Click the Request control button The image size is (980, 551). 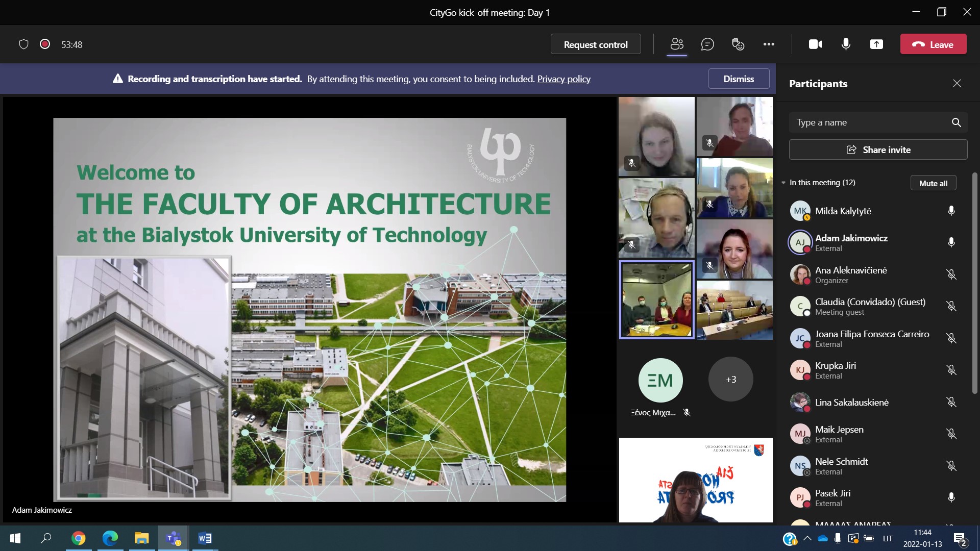click(x=595, y=44)
